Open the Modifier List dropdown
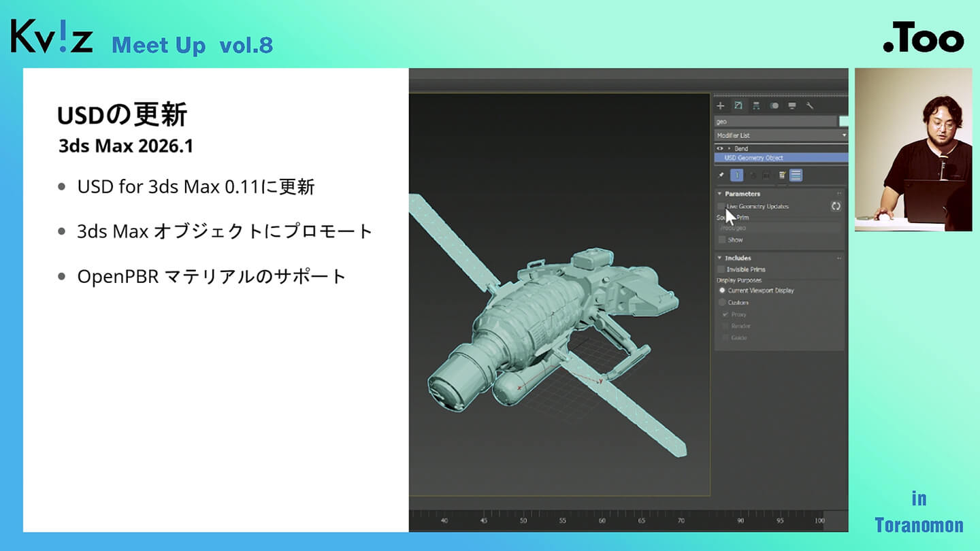 pos(781,135)
